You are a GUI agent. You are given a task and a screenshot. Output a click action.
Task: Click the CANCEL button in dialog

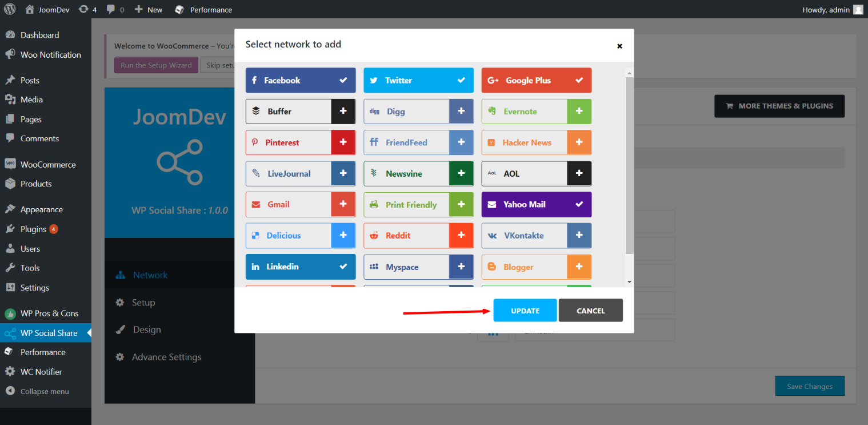(x=590, y=311)
